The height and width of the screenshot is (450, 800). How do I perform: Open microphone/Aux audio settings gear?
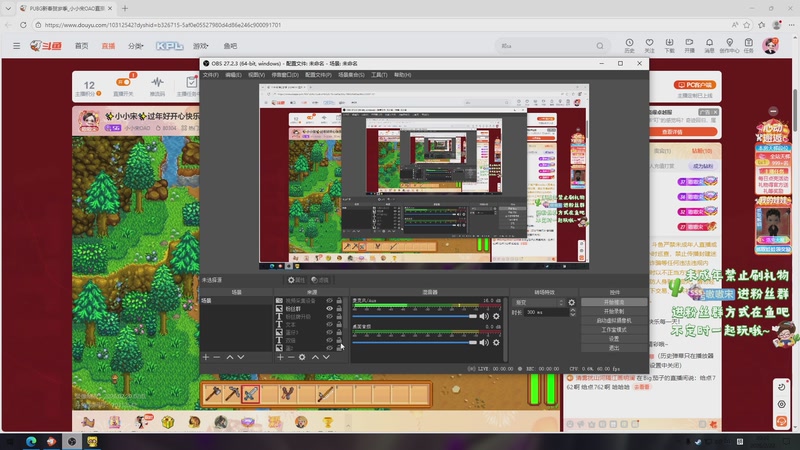[x=496, y=316]
